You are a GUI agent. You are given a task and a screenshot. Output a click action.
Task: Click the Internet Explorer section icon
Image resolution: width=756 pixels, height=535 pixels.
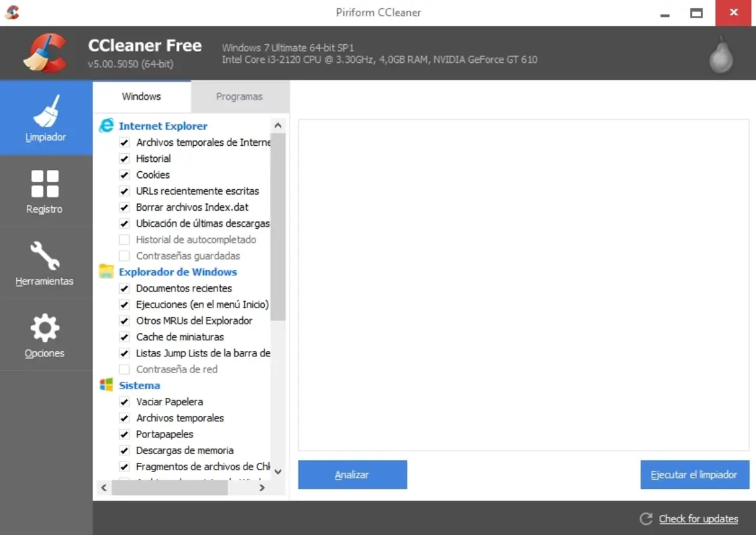pyautogui.click(x=108, y=125)
